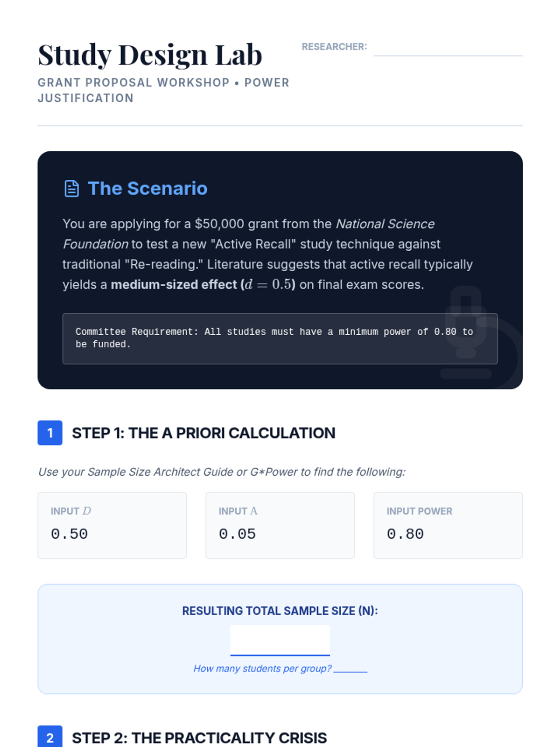Click the students per group blank line
This screenshot has width=560, height=747.
pos(350,669)
